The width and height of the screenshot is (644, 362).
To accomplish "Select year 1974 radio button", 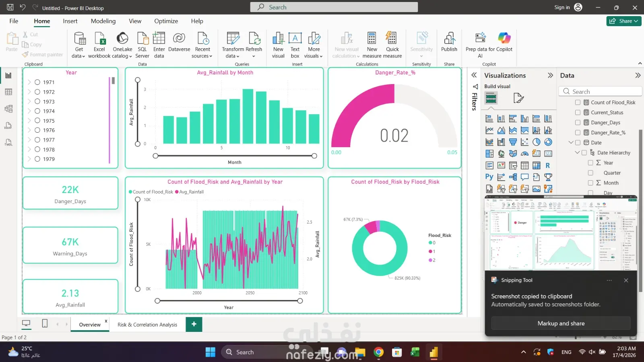I will pos(37,111).
